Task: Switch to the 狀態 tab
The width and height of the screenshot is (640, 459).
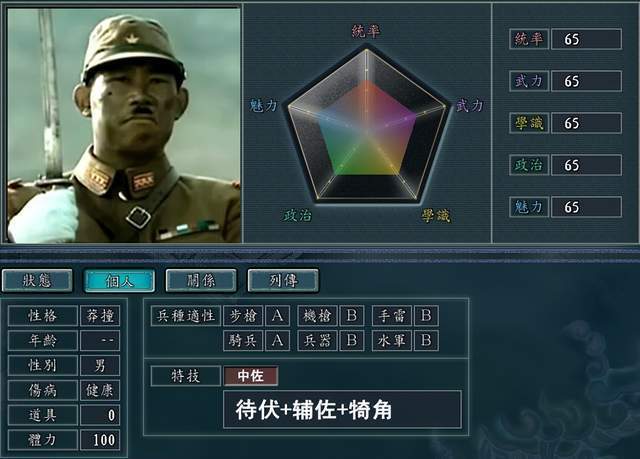Action: pos(37,281)
